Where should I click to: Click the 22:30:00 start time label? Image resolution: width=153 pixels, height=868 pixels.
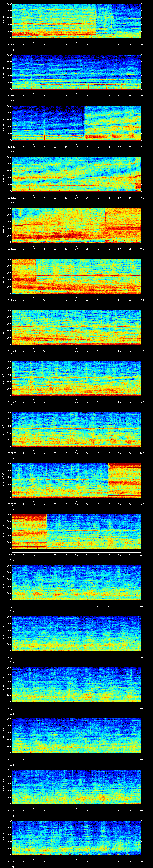[x=12, y=861]
